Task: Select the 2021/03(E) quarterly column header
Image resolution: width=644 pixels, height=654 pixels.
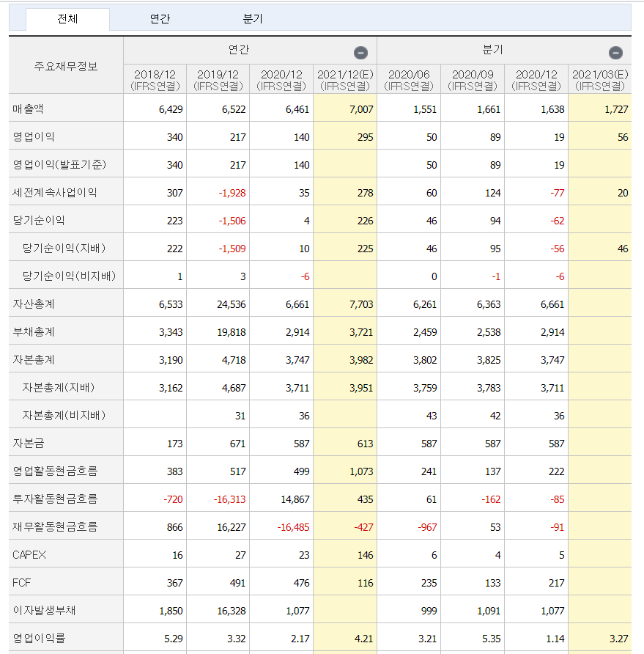Action: [x=600, y=80]
